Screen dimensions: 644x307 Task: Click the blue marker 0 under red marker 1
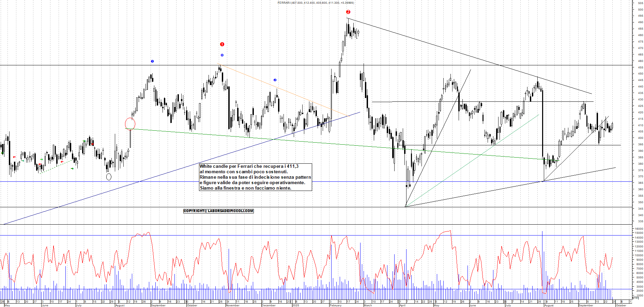point(222,55)
